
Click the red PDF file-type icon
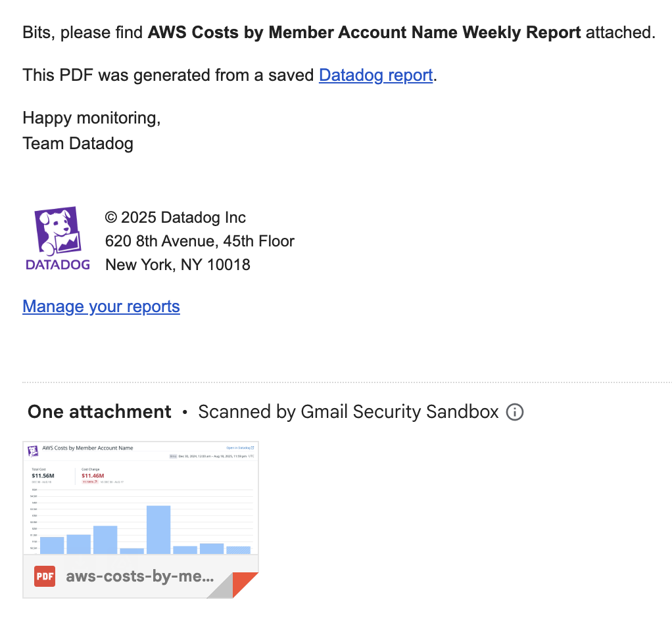(45, 576)
